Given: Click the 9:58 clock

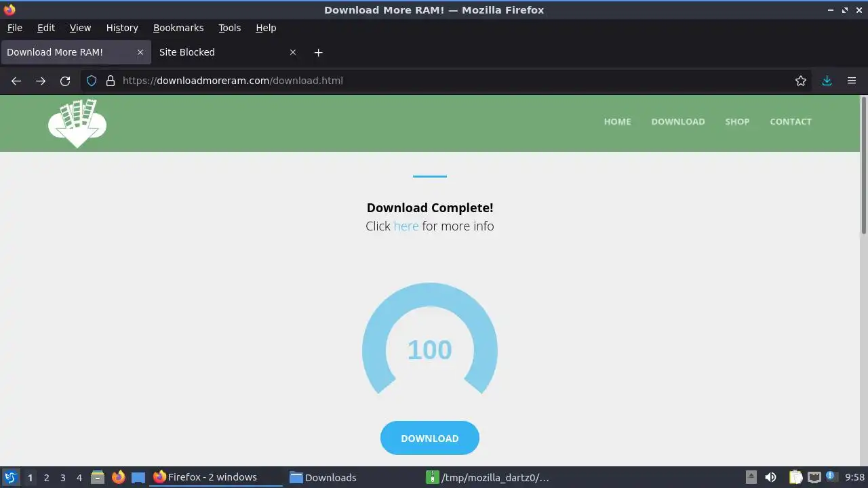Looking at the screenshot, I should (x=854, y=478).
